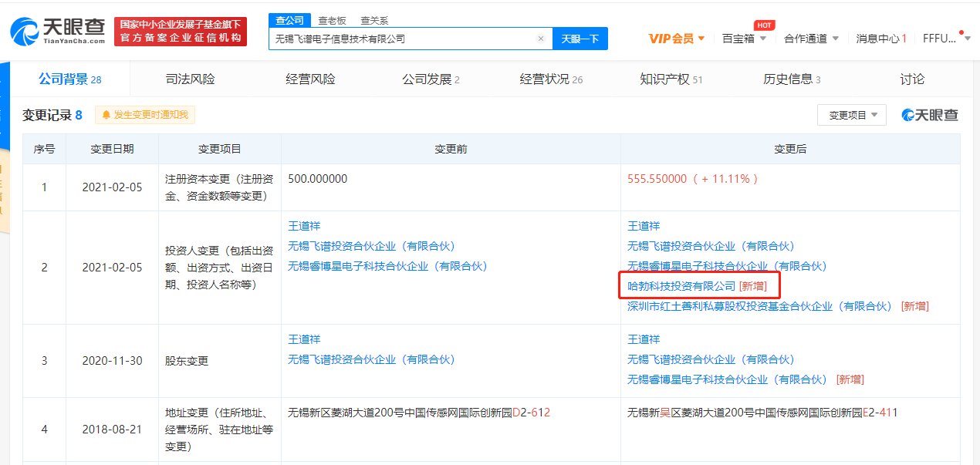Select the 投资人变更 change item cell
The width and height of the screenshot is (980, 465).
pos(219,268)
